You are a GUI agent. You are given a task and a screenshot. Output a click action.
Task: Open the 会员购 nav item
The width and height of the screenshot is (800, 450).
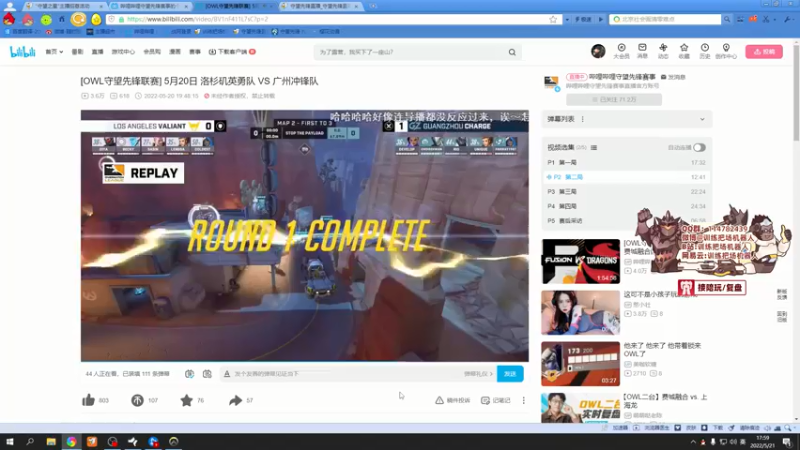[152, 52]
